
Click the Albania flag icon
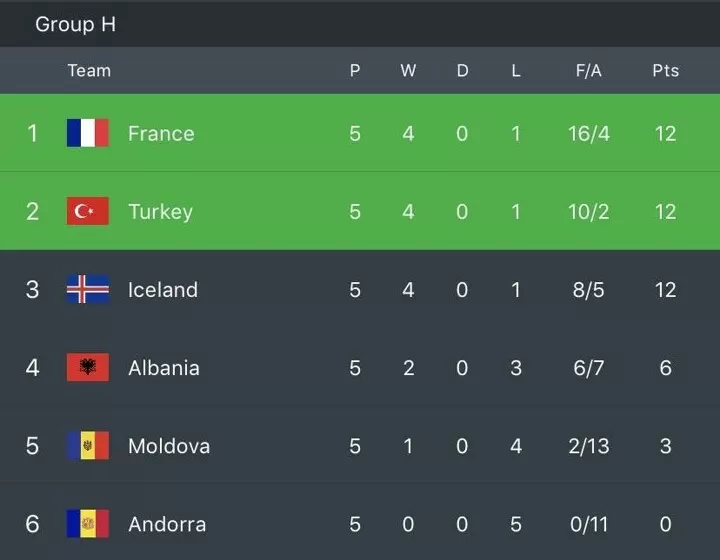coord(88,367)
